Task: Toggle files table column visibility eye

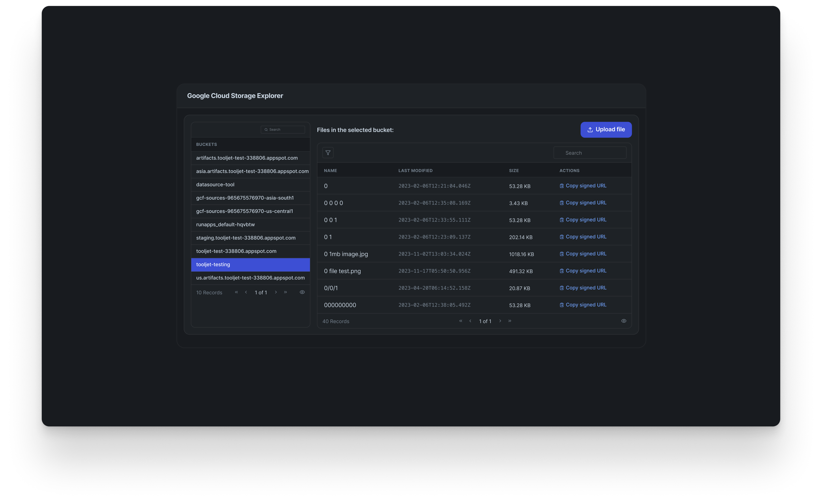Action: click(x=624, y=321)
